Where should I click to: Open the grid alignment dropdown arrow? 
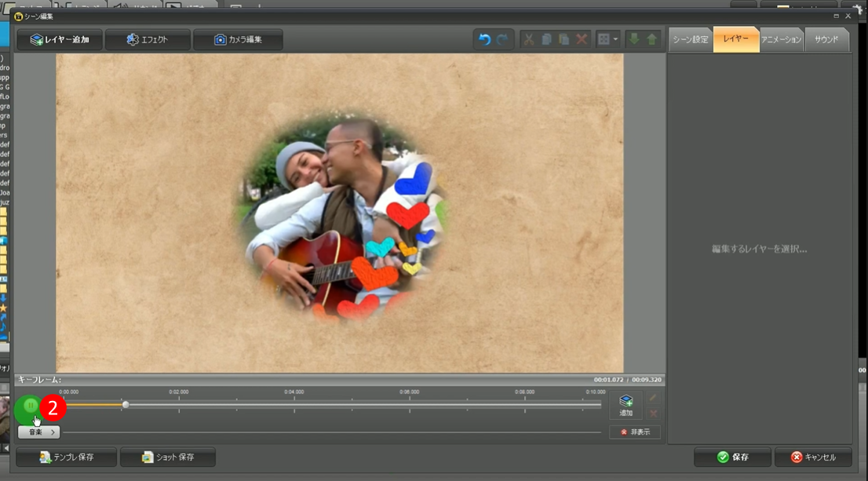(x=615, y=39)
